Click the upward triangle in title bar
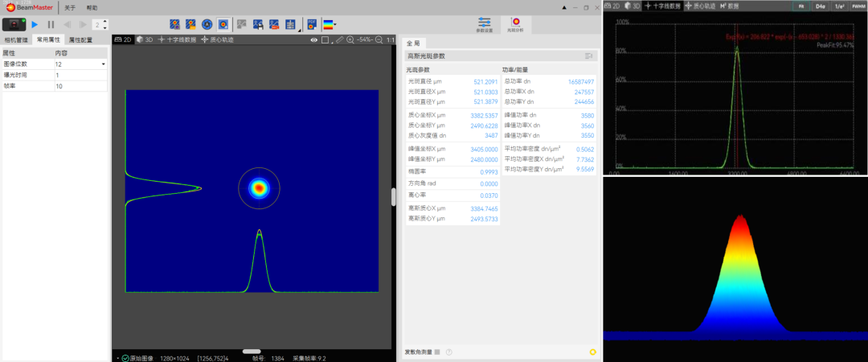The height and width of the screenshot is (362, 868). click(x=564, y=8)
